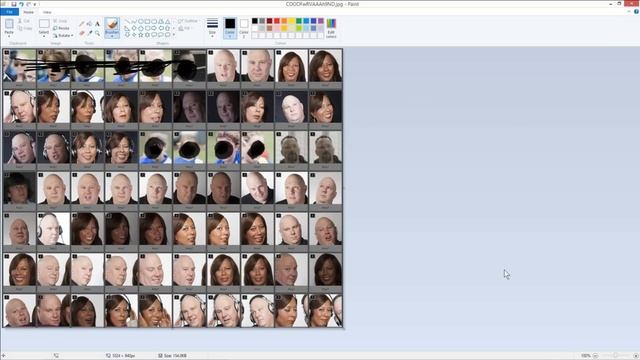This screenshot has height=360, width=640.
Task: Choose the Diamond shape
Action: [134, 28]
